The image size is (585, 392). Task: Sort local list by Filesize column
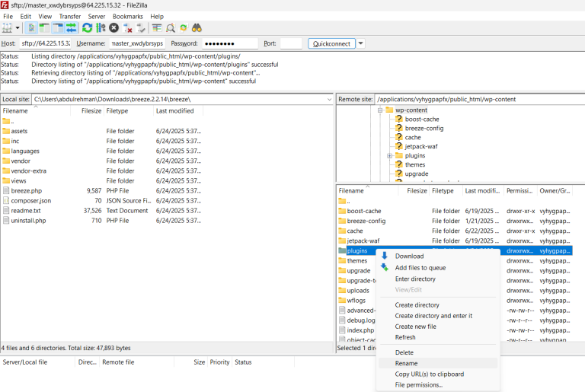pos(91,111)
